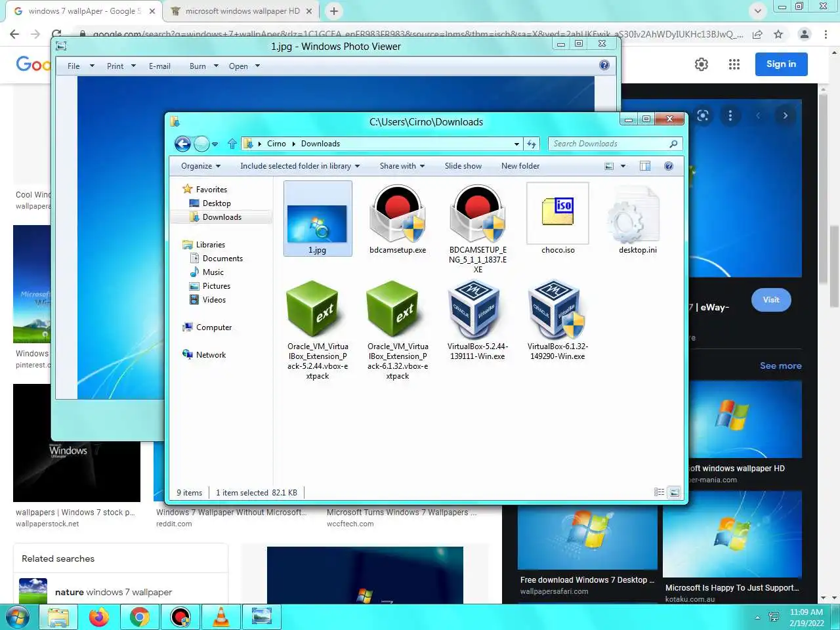The image size is (840, 630).
Task: Open Bandicam from the taskbar
Action: (180, 617)
